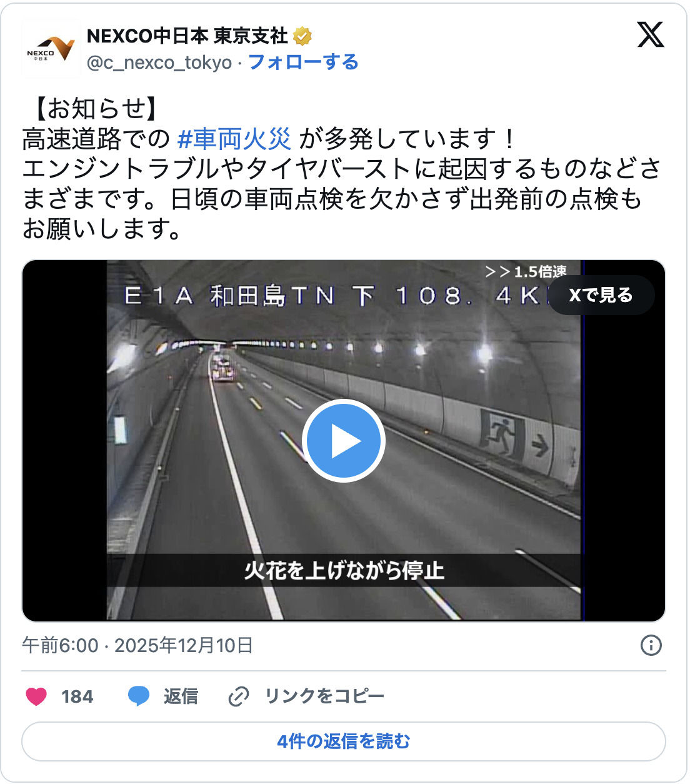Open the 午前6:00 · 2025年12月10日 timestamp
690x784 pixels.
point(137,645)
